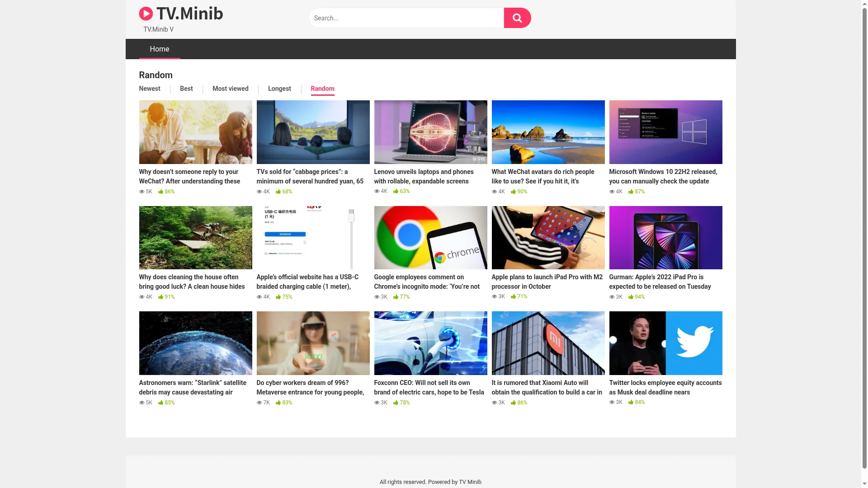Click the eye views icon under Chrome incognito article

[377, 297]
